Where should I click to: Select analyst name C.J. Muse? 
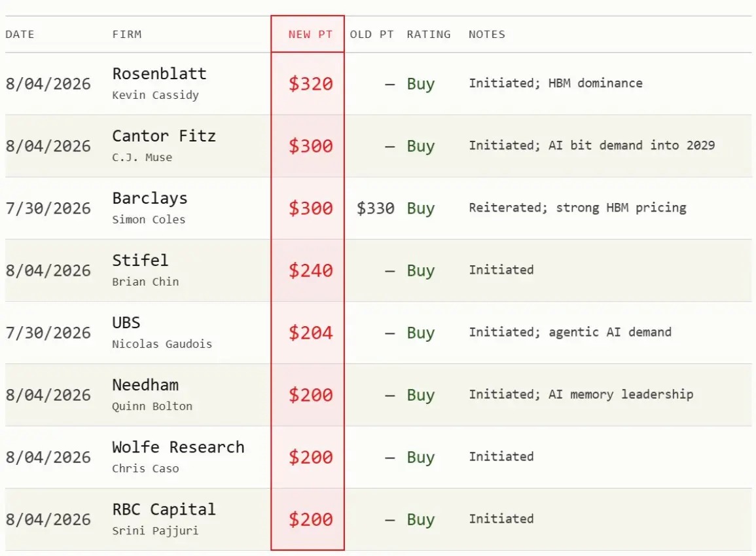pyautogui.click(x=142, y=157)
